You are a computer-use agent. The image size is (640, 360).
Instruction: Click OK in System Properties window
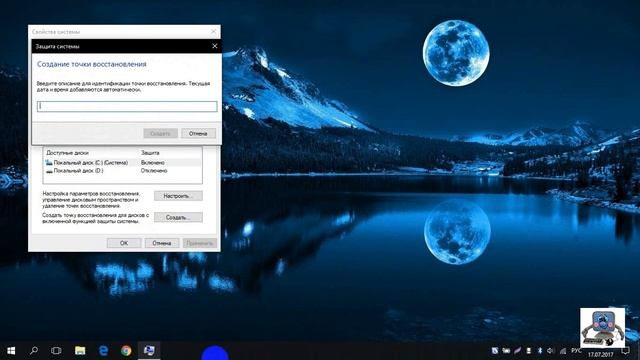pyautogui.click(x=124, y=243)
